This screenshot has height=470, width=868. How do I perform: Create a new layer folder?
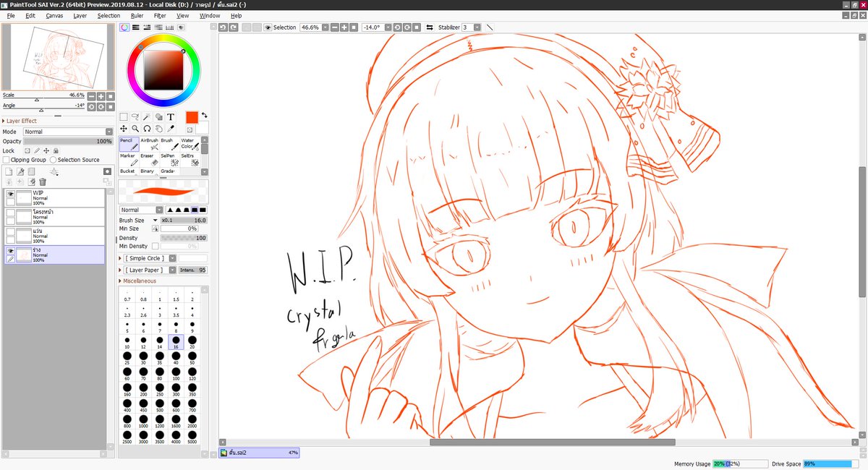click(x=31, y=171)
